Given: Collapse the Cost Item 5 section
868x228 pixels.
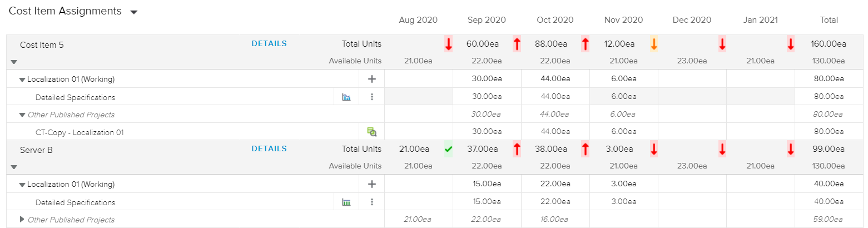Looking at the screenshot, I should pyautogui.click(x=14, y=62).
